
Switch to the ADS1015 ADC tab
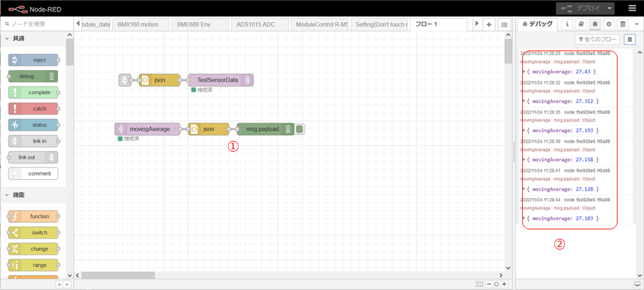tap(256, 24)
